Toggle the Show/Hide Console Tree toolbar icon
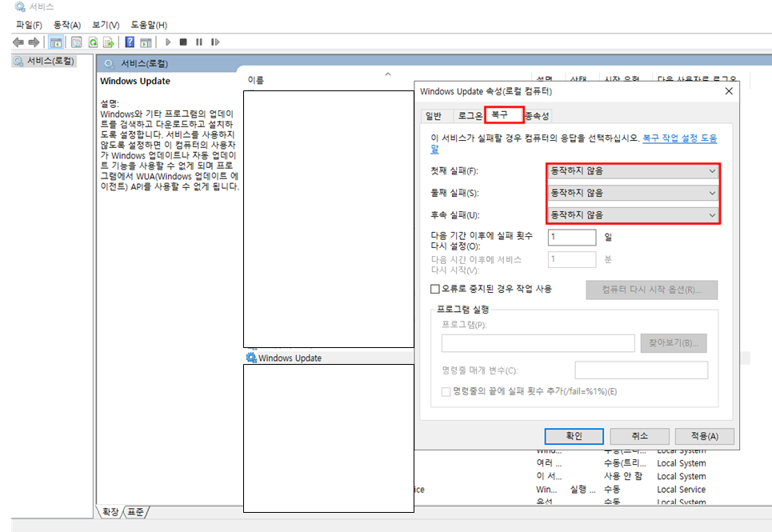The width and height of the screenshot is (772, 532). coord(56,42)
